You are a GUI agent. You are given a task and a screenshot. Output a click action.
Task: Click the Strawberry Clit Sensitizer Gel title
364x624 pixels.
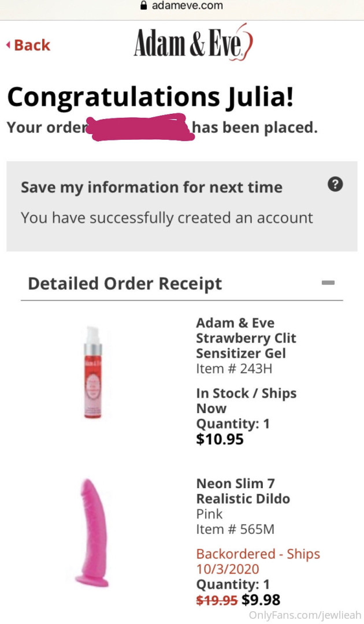(246, 338)
